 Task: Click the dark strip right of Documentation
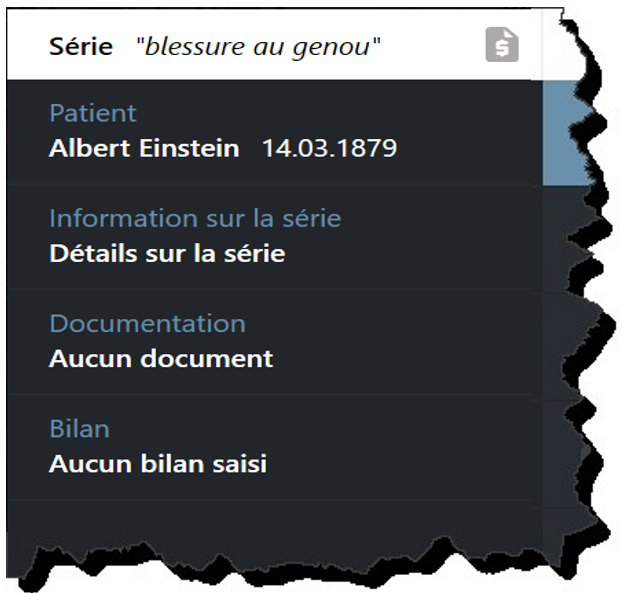click(570, 340)
